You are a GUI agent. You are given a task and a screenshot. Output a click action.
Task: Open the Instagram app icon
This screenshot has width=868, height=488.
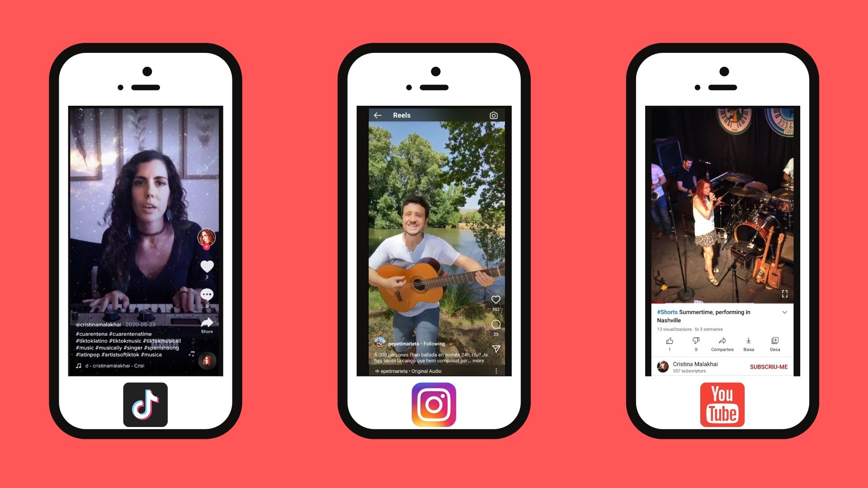tap(434, 404)
